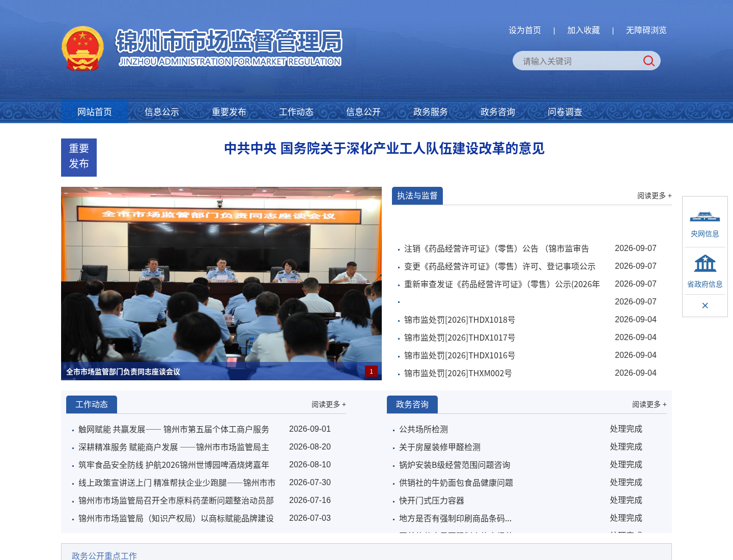Open 深耕精准服务 赋能商户发展 article
733x560 pixels.
174,447
